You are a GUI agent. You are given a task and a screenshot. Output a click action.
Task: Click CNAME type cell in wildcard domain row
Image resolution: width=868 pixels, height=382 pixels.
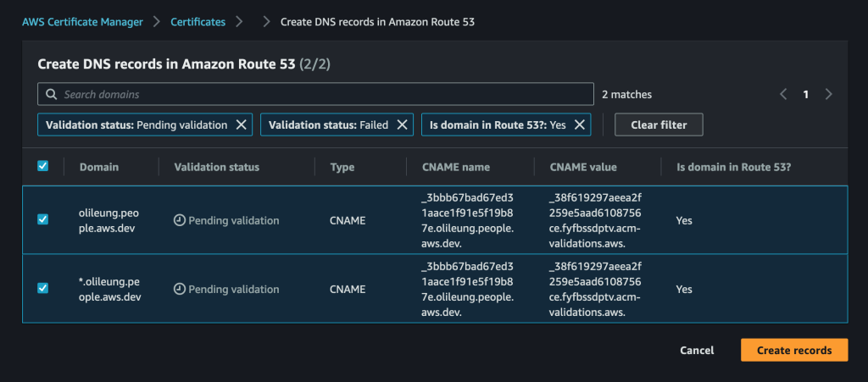point(348,289)
